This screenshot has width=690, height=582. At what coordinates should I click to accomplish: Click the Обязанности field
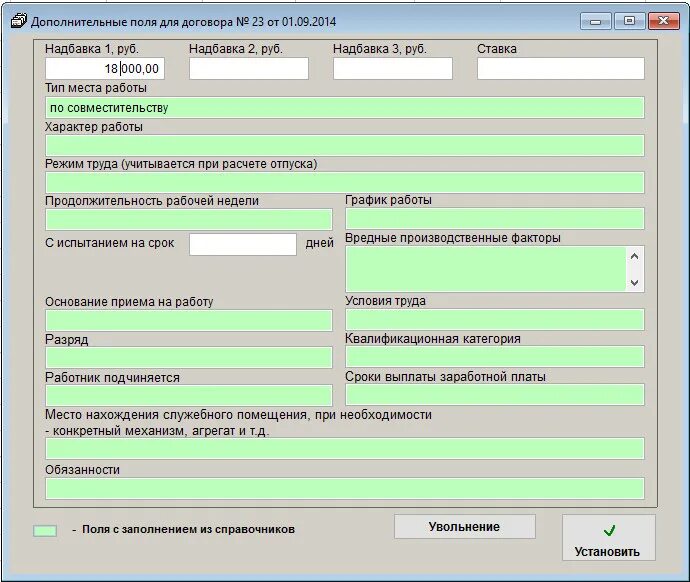pos(345,488)
